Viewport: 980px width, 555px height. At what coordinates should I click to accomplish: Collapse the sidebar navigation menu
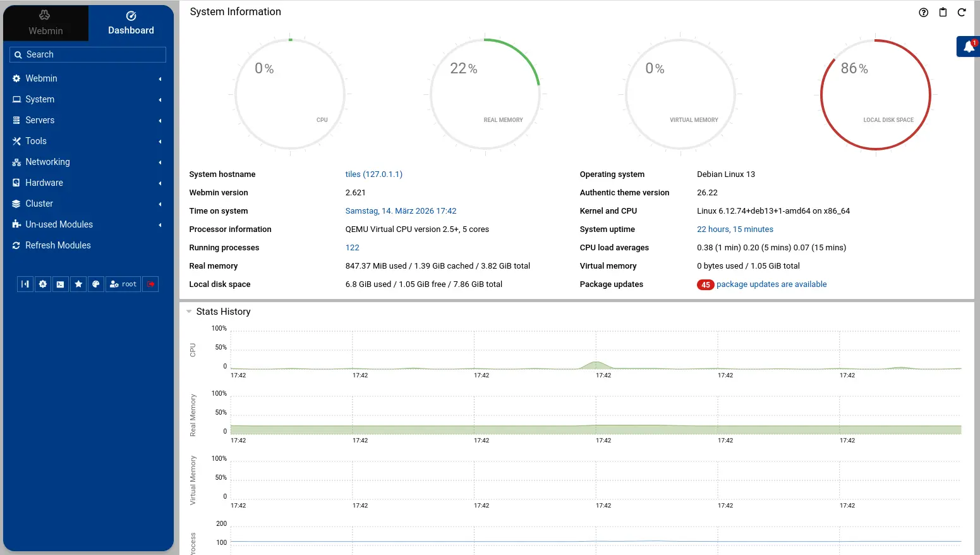(x=25, y=284)
